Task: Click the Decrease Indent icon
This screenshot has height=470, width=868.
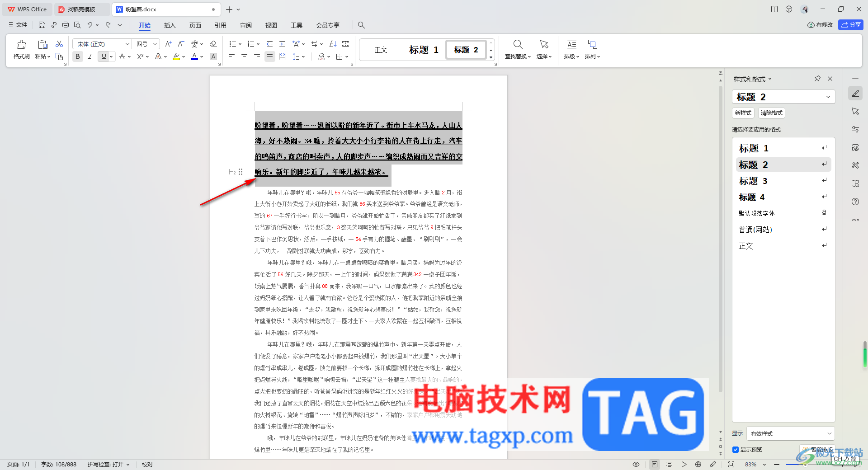Action: [269, 44]
